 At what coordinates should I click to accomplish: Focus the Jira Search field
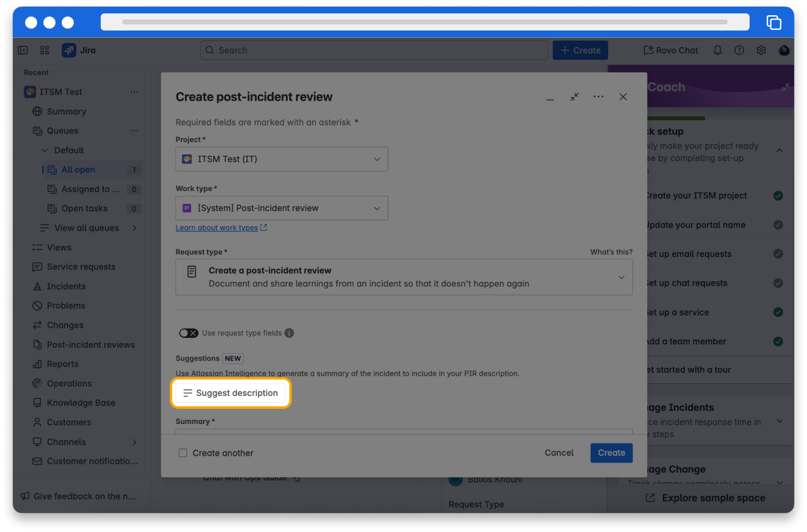point(374,51)
